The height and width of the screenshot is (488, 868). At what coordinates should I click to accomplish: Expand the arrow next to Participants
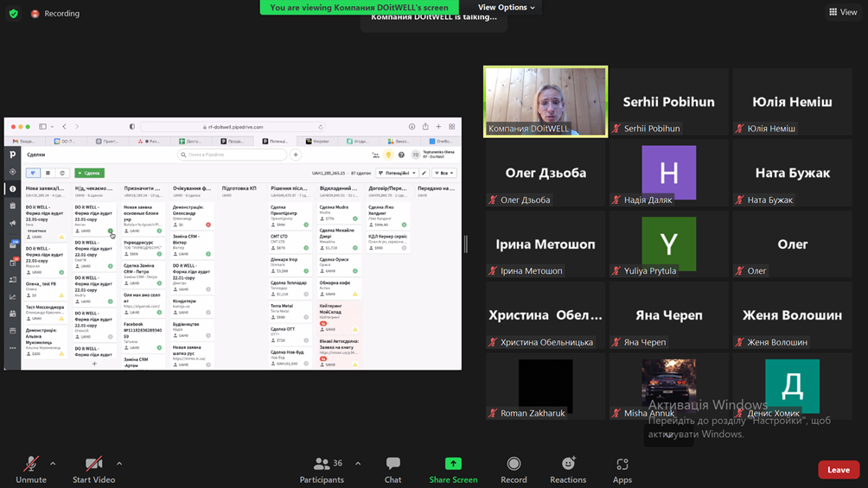click(358, 464)
